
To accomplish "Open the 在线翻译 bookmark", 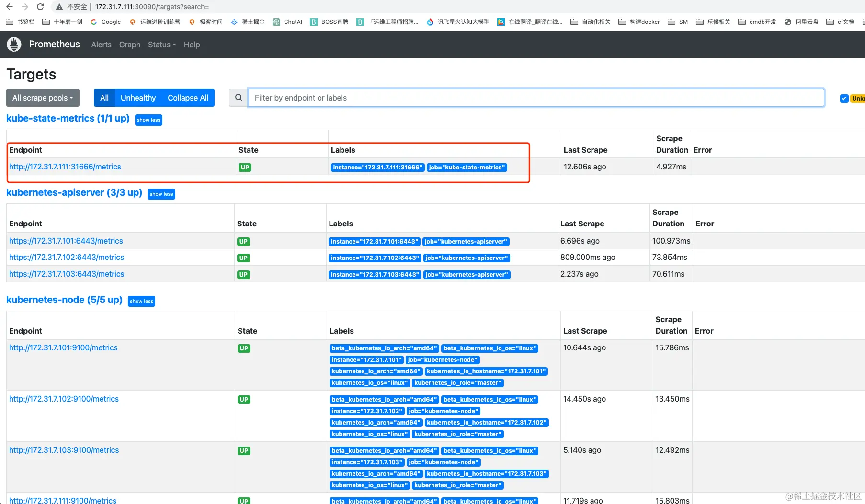I will click(x=530, y=22).
